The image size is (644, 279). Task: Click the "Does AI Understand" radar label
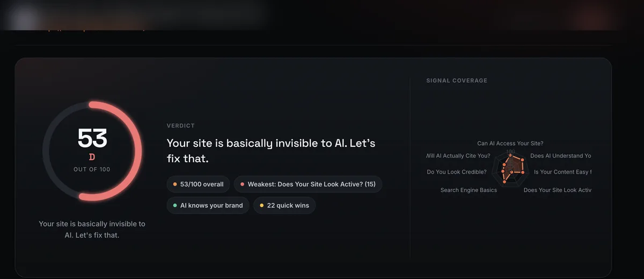point(561,156)
